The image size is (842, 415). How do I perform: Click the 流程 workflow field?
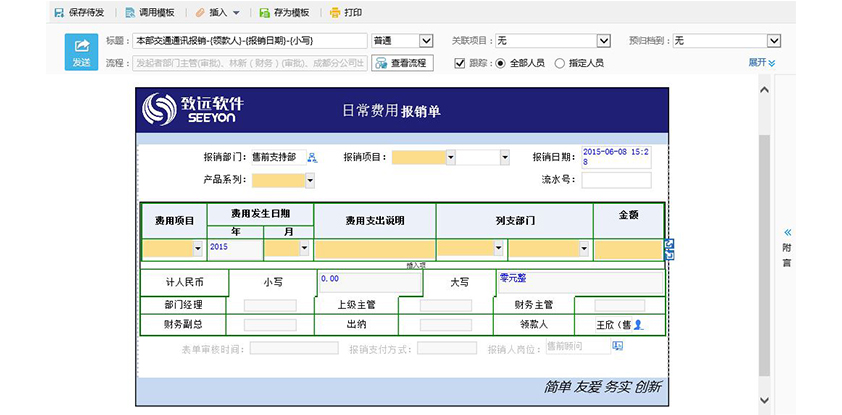click(250, 63)
